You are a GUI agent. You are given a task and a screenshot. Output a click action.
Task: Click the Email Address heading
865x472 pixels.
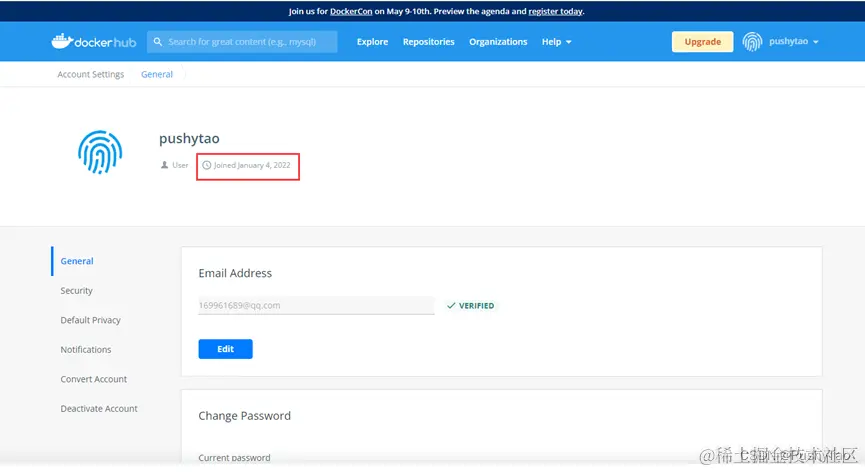click(x=235, y=273)
